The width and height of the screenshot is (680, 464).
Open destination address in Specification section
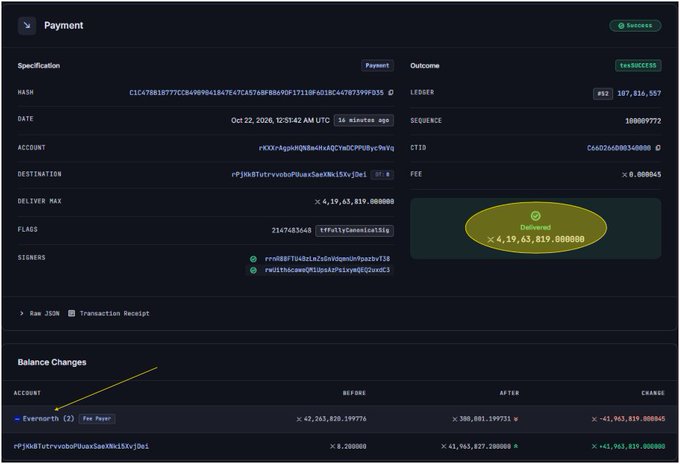[x=299, y=174]
